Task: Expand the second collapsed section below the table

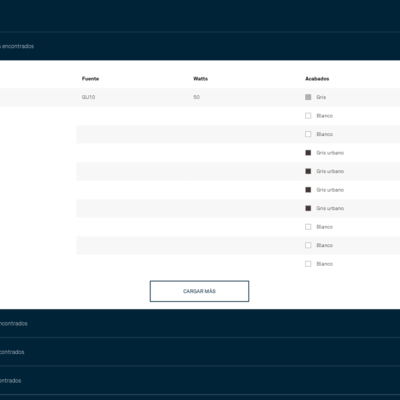Action: pyautogui.click(x=200, y=352)
